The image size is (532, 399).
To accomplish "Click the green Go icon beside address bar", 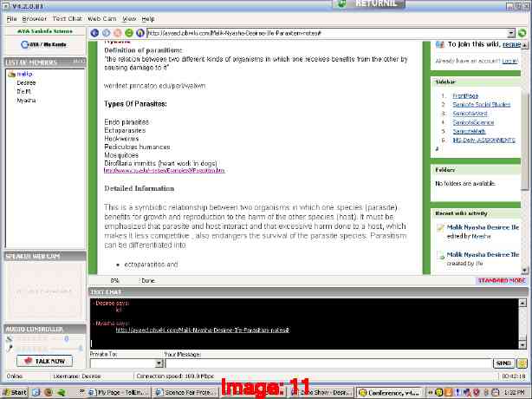I will [x=522, y=33].
